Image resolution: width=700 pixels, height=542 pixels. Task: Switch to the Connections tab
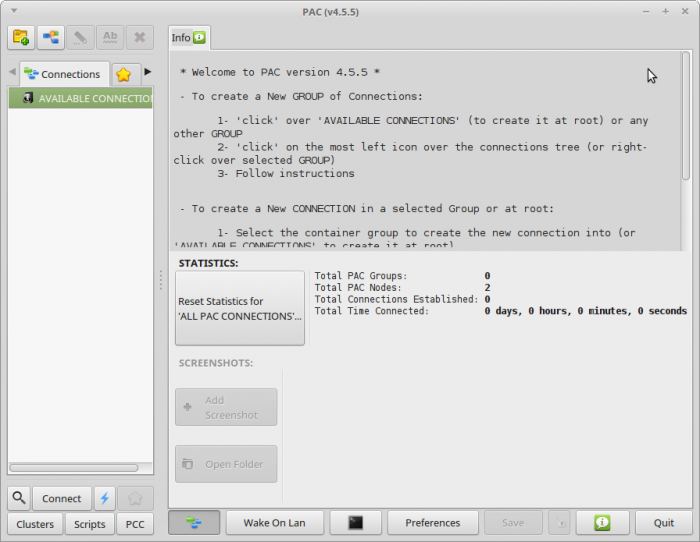pyautogui.click(x=64, y=74)
